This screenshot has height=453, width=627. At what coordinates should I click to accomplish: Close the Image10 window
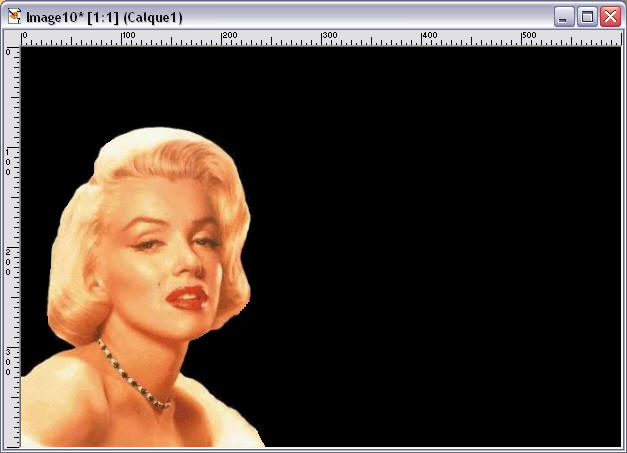tap(611, 17)
